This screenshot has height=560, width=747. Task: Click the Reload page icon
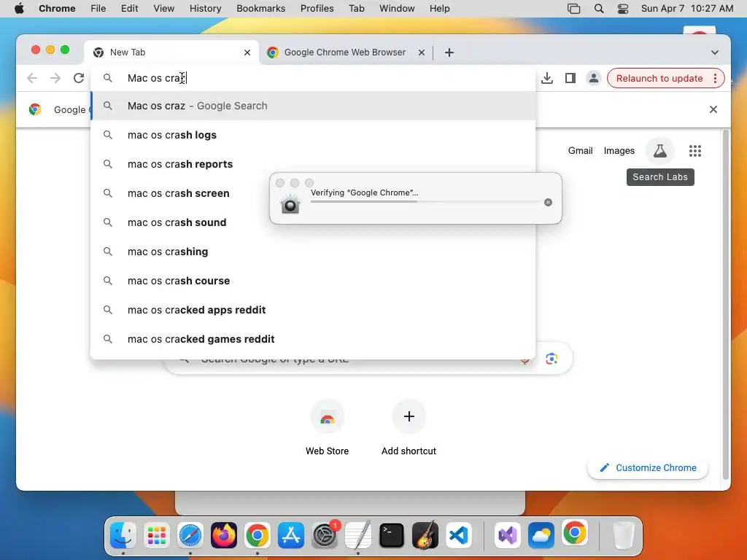pyautogui.click(x=79, y=78)
